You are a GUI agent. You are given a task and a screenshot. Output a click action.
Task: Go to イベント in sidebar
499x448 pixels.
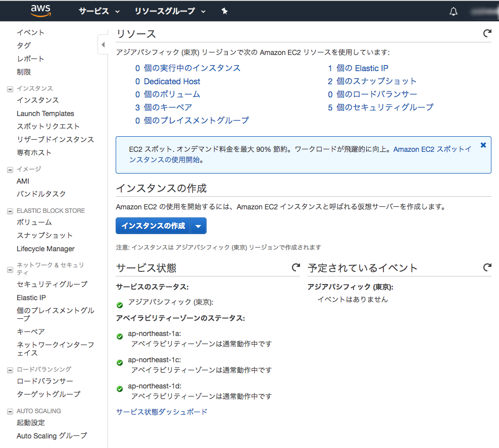pos(30,32)
